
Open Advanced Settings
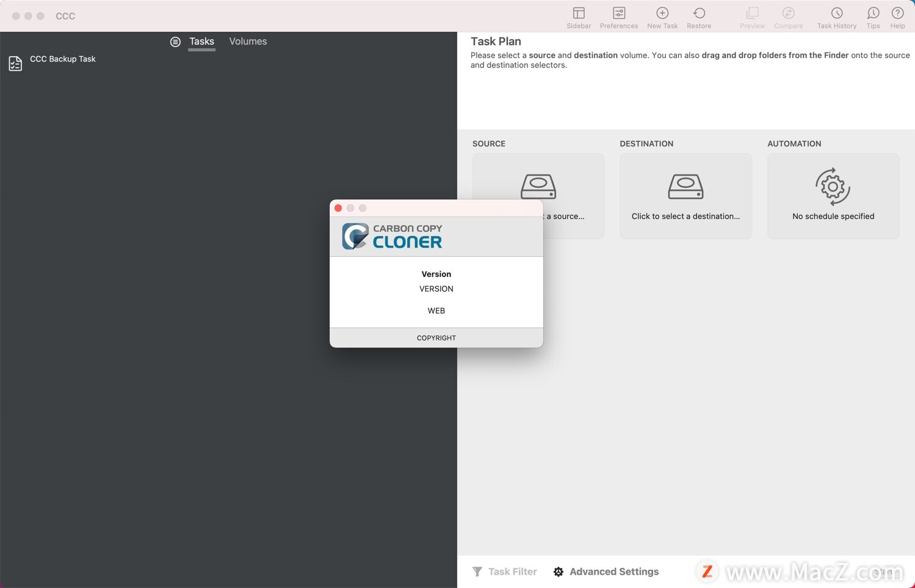pos(606,572)
